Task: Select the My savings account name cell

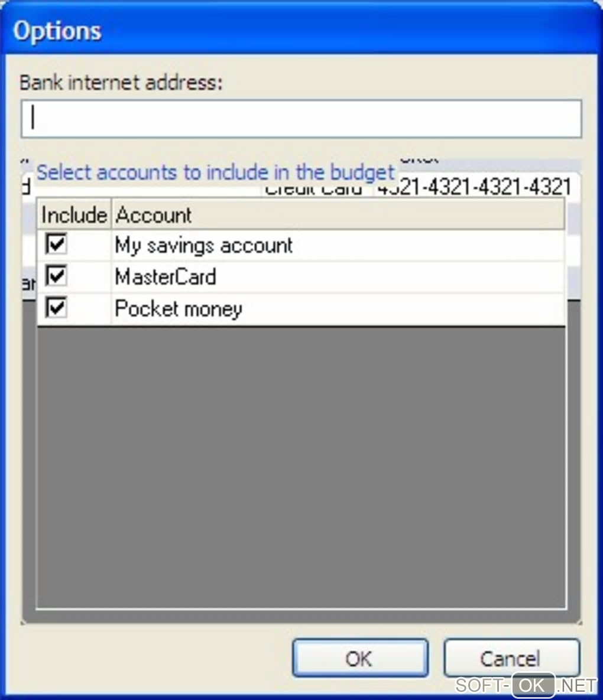Action: 338,245
